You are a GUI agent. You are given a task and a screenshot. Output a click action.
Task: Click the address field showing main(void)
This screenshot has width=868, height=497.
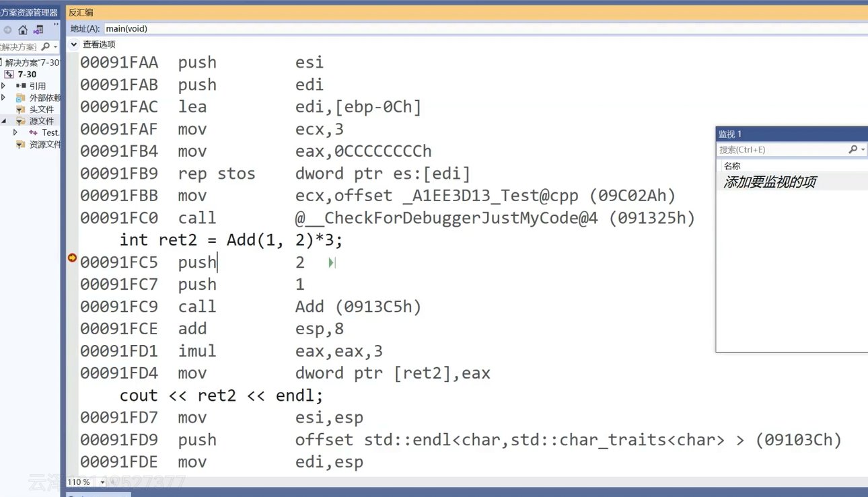[x=486, y=28]
